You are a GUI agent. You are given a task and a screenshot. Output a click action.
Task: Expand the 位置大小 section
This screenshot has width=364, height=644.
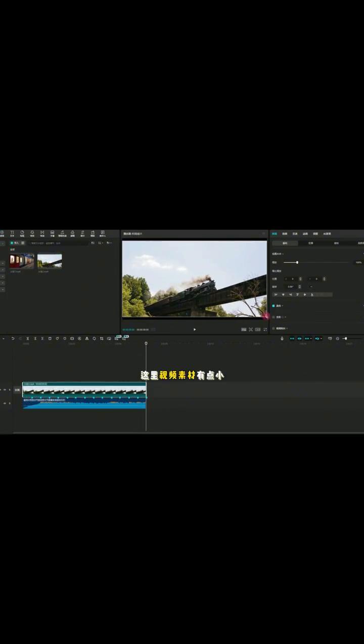278,254
